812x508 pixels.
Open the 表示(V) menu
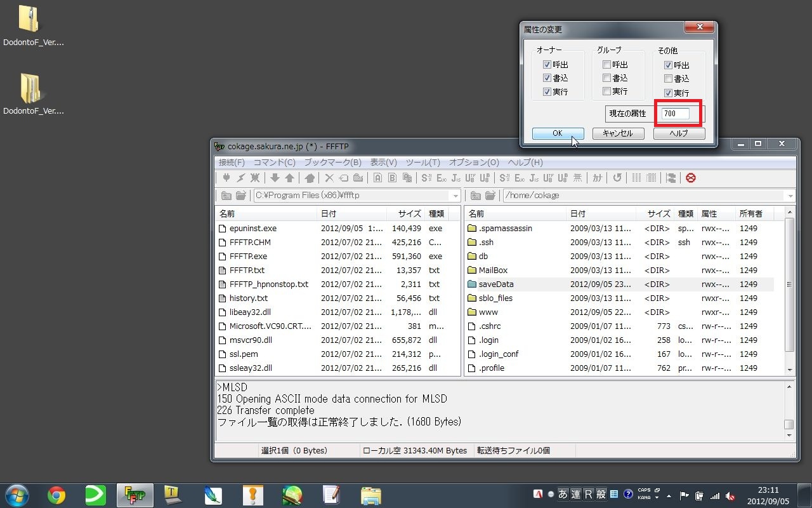384,163
